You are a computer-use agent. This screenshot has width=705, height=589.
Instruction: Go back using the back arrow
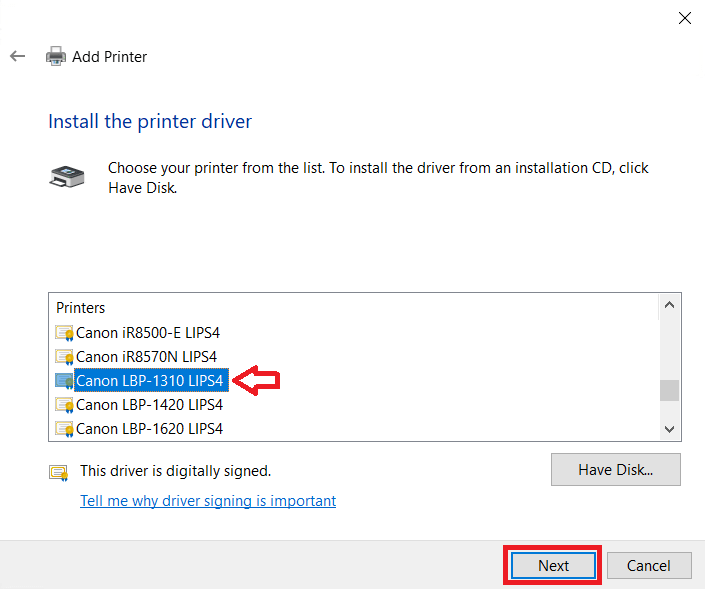click(18, 56)
